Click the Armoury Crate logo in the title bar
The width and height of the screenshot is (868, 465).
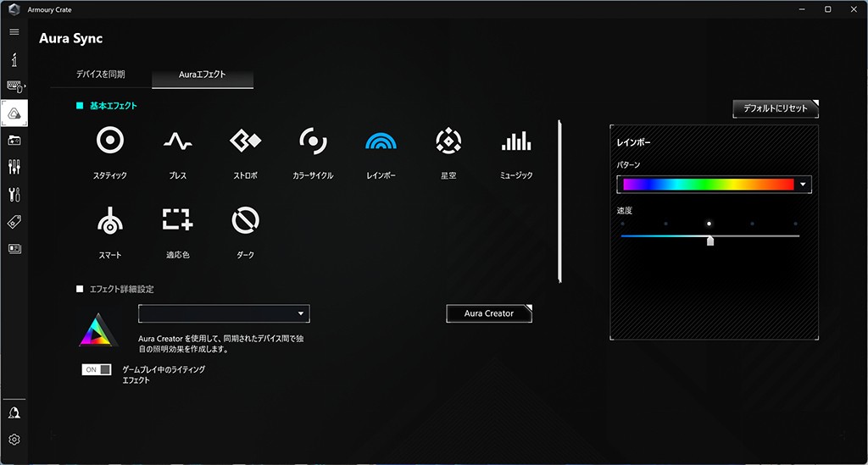(x=14, y=9)
